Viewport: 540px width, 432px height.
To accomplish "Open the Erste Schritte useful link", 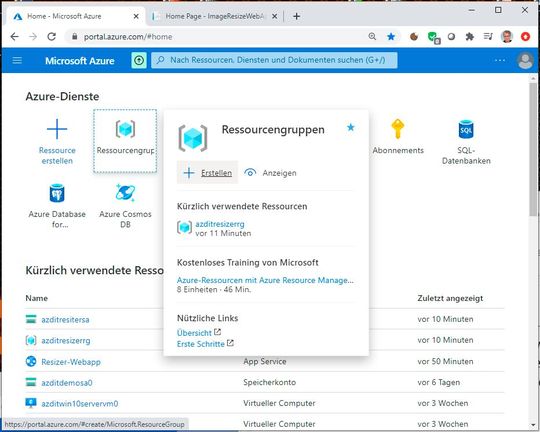I will coord(201,344).
